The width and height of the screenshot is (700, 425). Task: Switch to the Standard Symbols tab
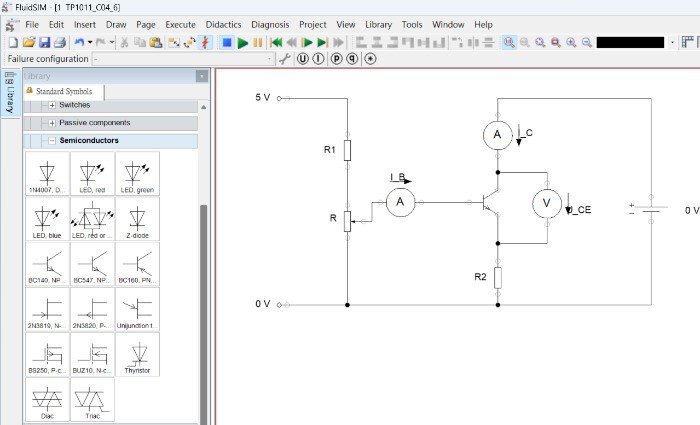point(64,91)
